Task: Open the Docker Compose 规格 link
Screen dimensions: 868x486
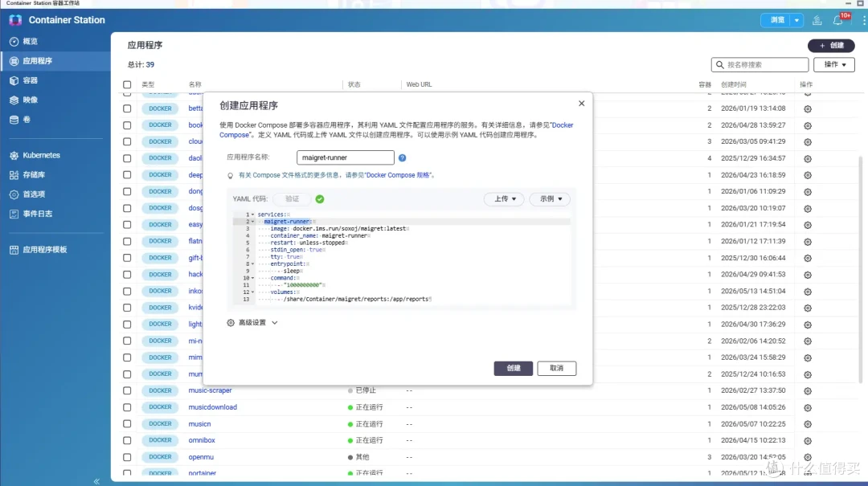Action: (398, 175)
